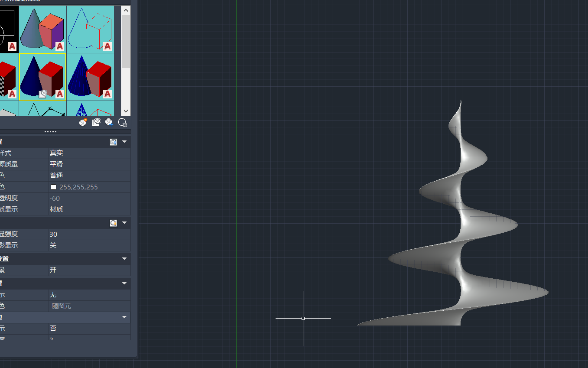Click the icon button in the face settings header
Viewport: 588px width, 368px height.
point(114,142)
